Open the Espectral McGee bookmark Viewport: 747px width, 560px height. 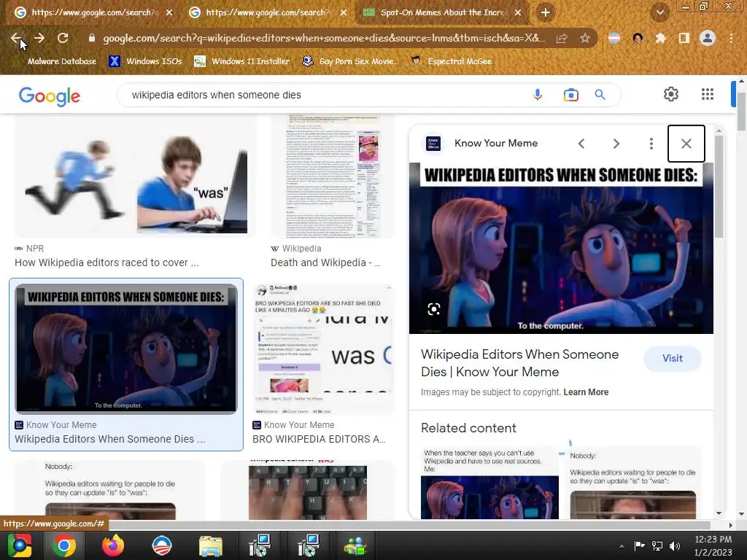click(x=451, y=61)
